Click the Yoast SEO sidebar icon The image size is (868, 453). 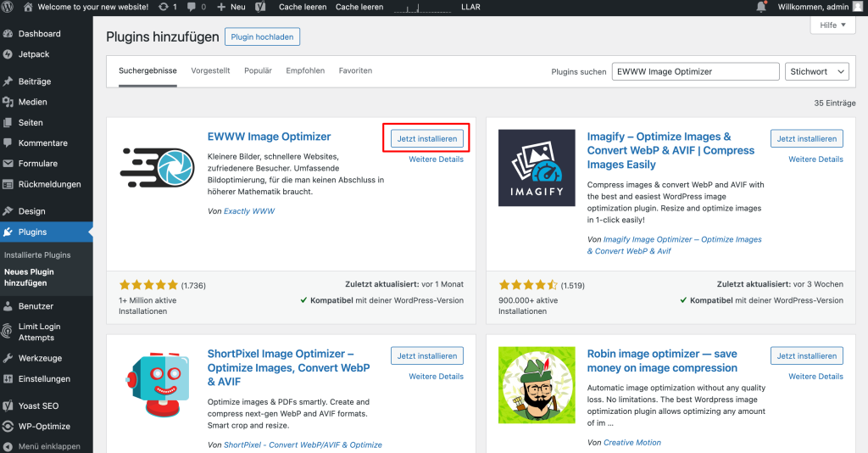coord(8,406)
